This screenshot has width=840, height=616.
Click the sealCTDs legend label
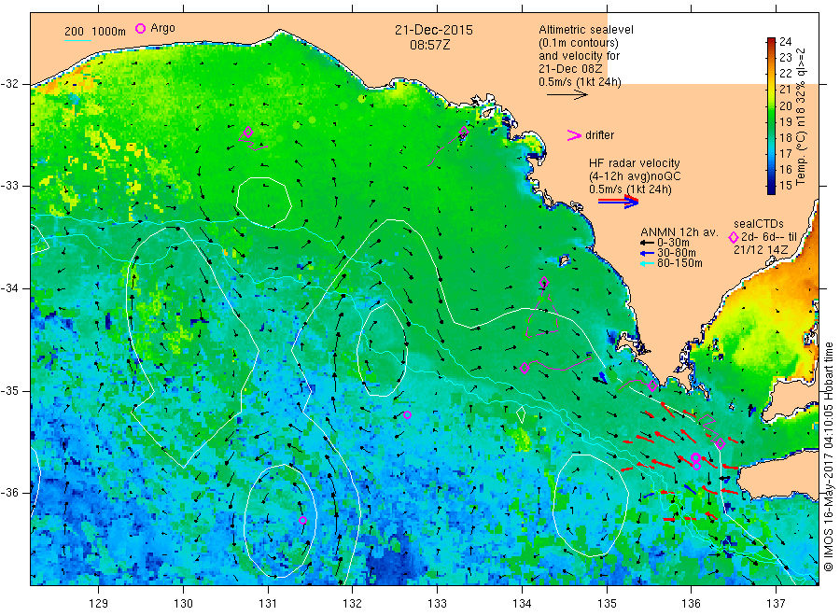tap(759, 224)
